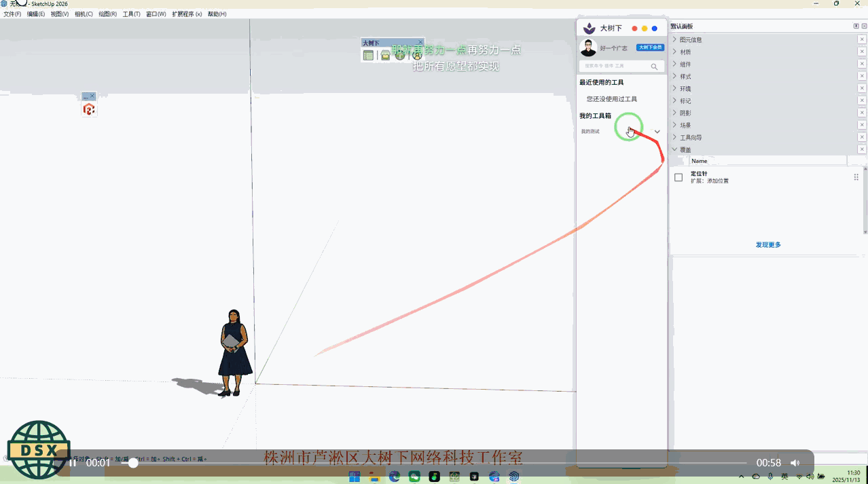Open Microsoft Edge from the taskbar
Viewport: 868px width, 484px height.
[395, 477]
